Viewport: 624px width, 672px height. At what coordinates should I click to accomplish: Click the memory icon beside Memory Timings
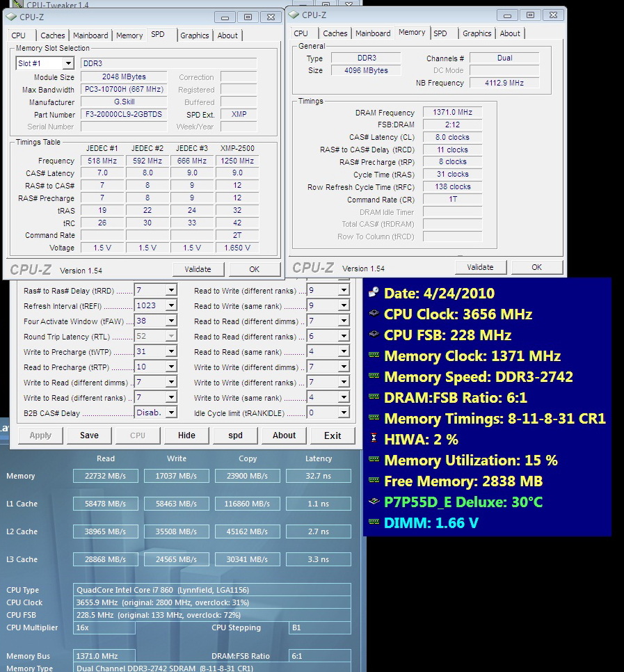(374, 417)
